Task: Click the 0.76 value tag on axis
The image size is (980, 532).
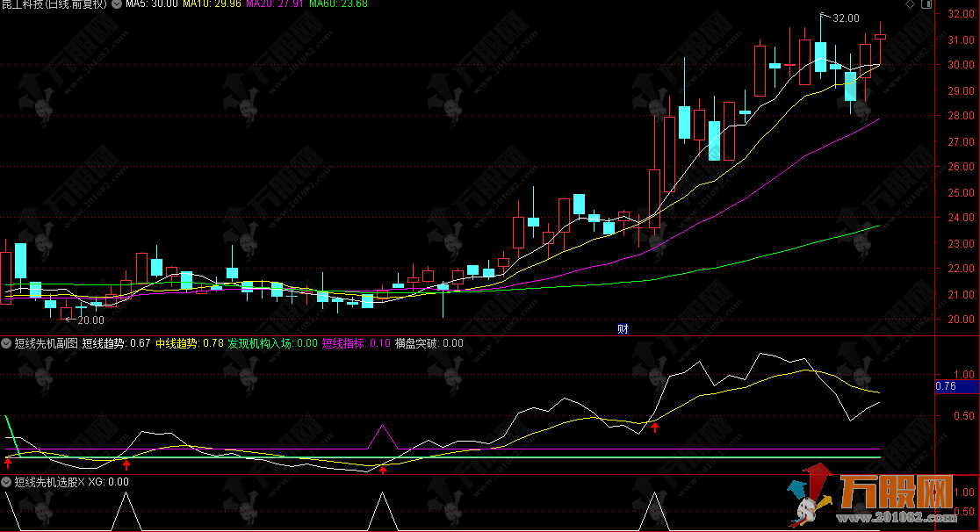Action: tap(946, 385)
